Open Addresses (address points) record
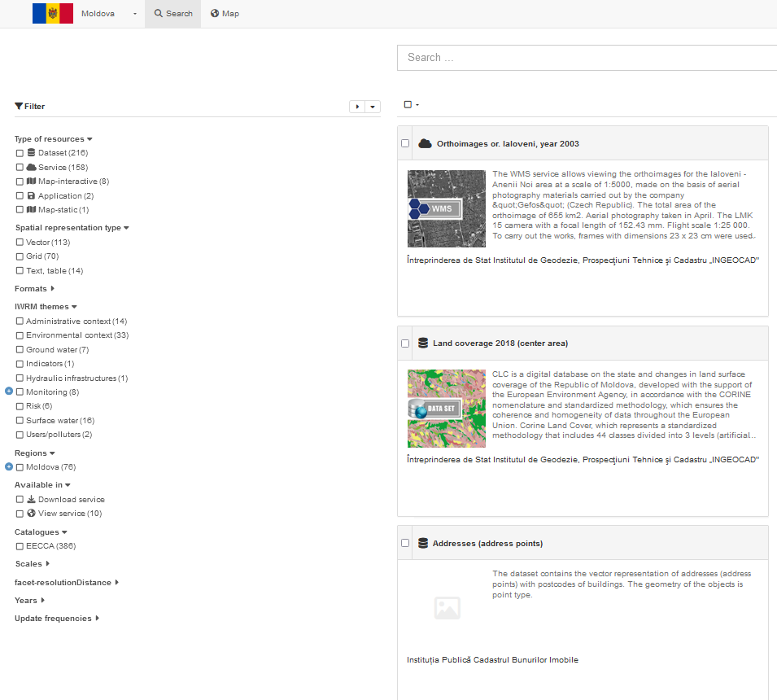The image size is (777, 700). (x=487, y=544)
